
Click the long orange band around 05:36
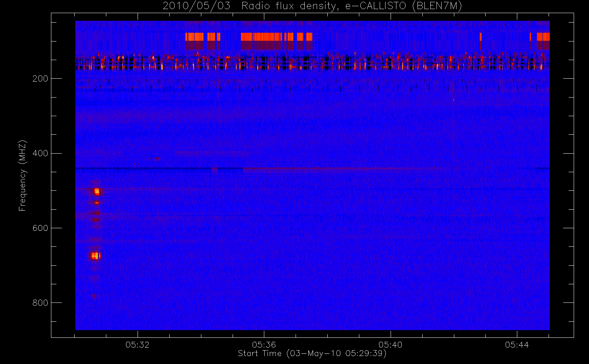click(261, 37)
